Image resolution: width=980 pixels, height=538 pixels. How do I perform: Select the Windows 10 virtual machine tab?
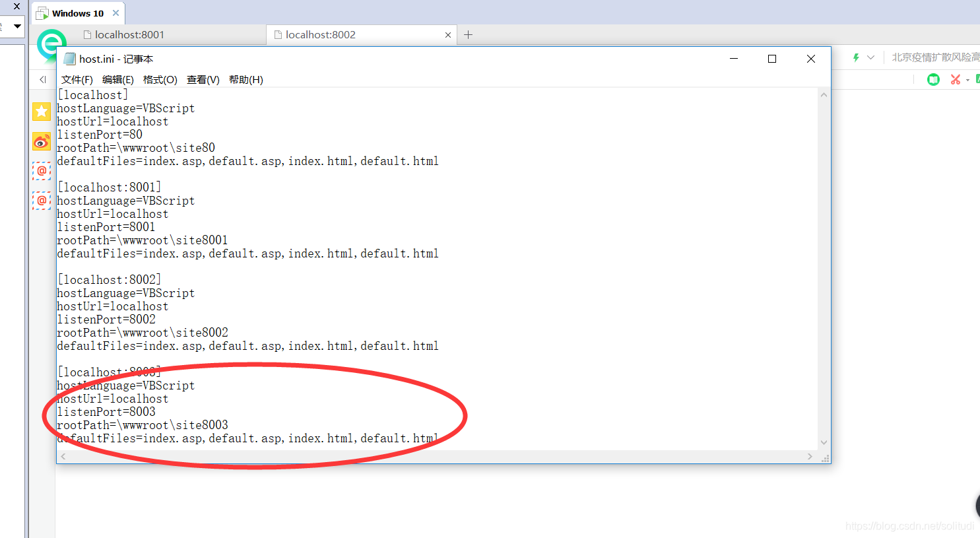coord(77,13)
